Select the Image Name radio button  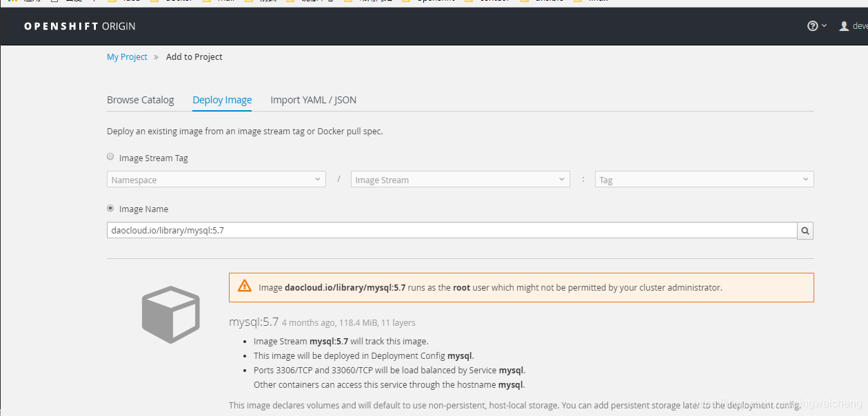pyautogui.click(x=110, y=208)
